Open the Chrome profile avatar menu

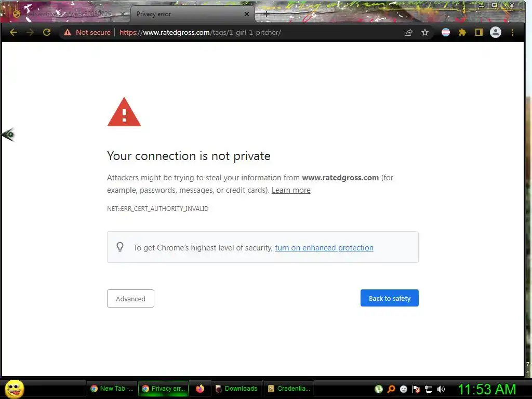click(x=496, y=33)
